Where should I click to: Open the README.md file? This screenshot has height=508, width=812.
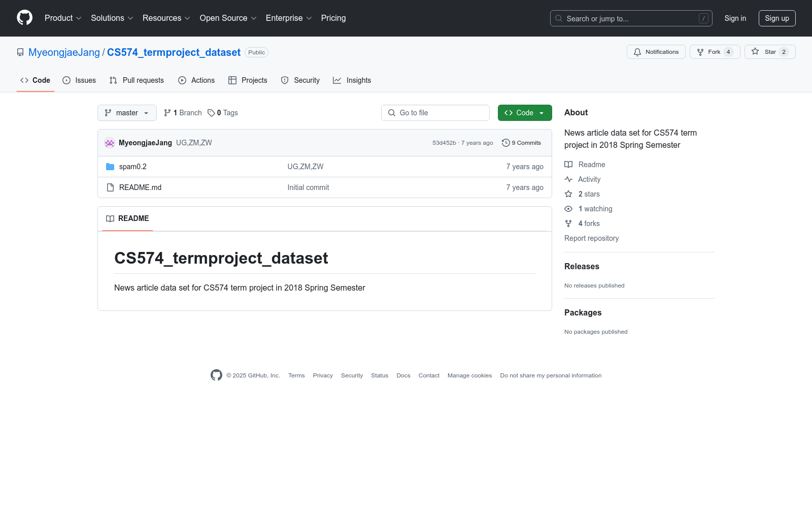[x=140, y=187]
